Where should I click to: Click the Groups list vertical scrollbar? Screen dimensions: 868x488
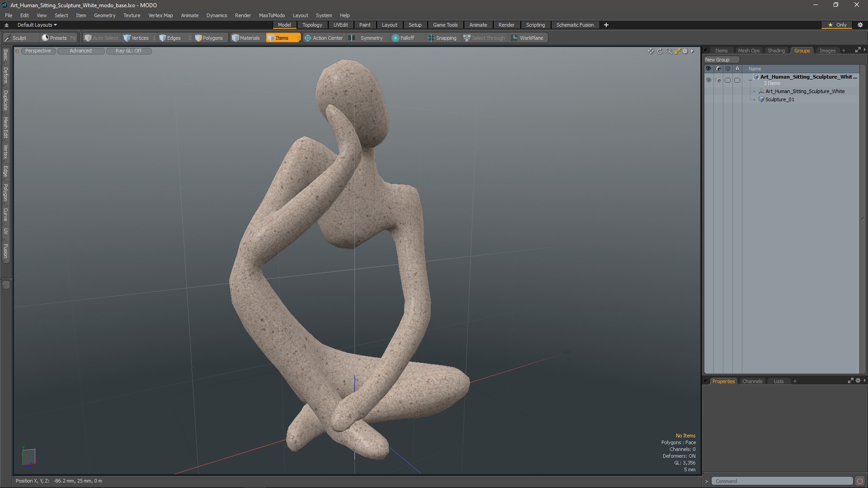point(862,219)
